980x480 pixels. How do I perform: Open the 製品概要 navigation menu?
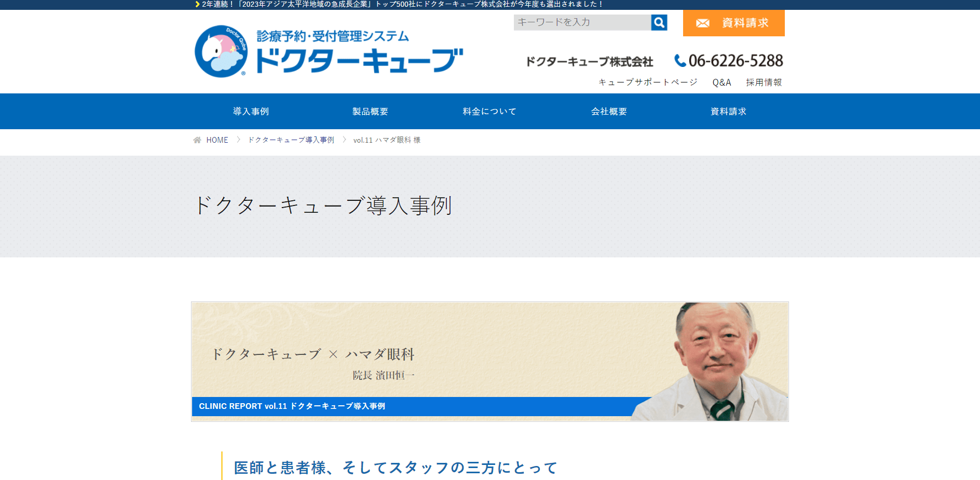click(371, 111)
